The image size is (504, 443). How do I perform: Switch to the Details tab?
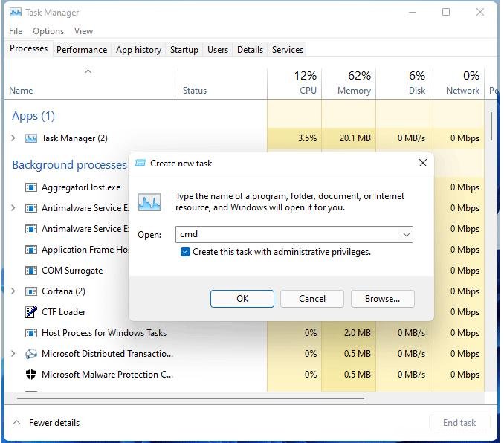[250, 50]
